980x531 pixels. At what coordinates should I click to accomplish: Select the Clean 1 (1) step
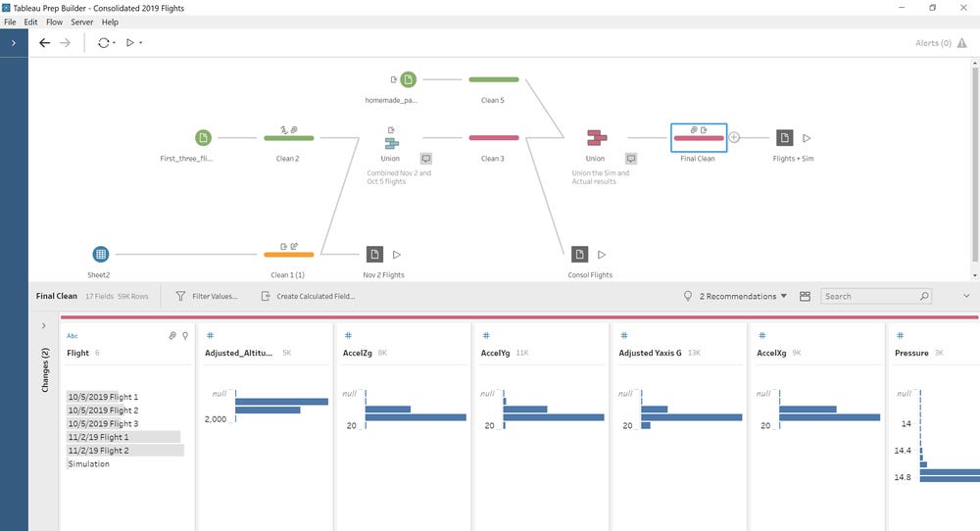point(288,255)
